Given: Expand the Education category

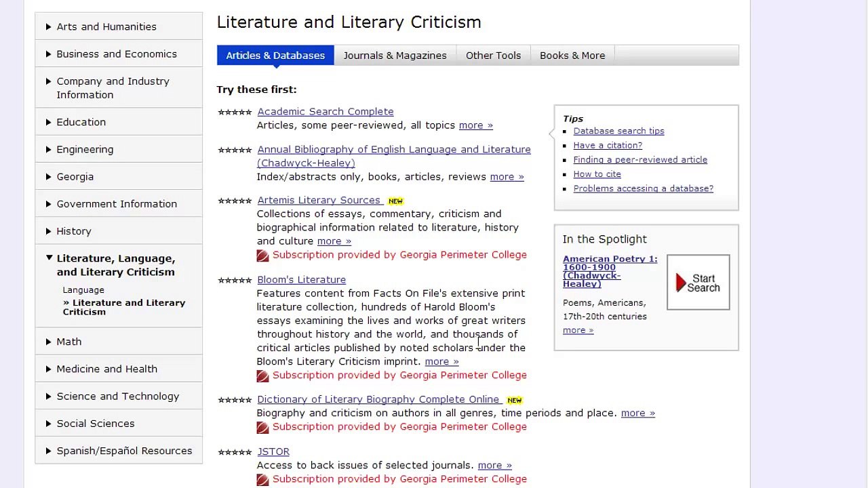Looking at the screenshot, I should tap(119, 122).
